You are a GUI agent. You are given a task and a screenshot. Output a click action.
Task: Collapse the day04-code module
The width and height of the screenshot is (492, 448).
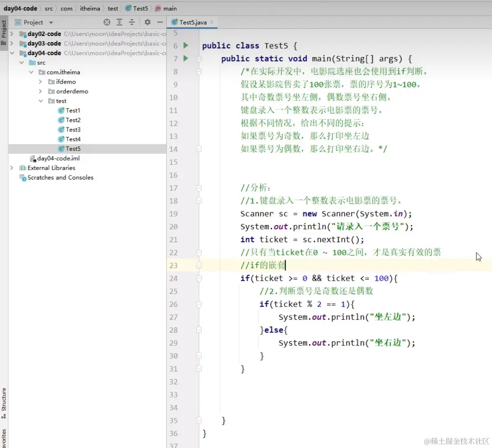pos(12,53)
